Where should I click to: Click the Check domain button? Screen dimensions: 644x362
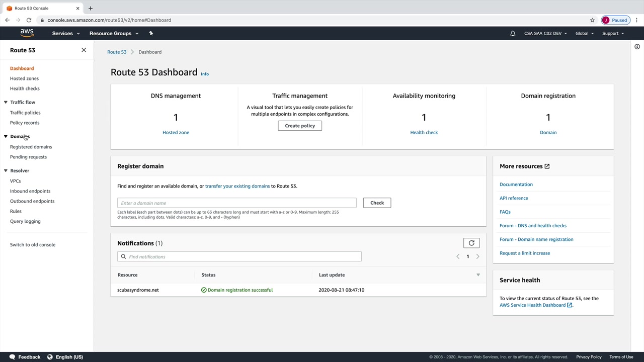pos(377,203)
